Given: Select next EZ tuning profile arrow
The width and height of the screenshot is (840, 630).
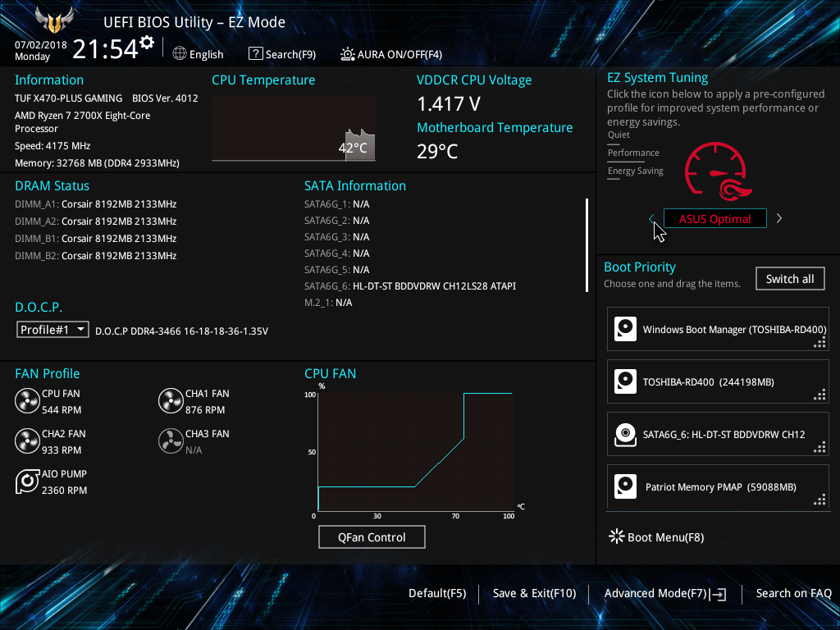Looking at the screenshot, I should pyautogui.click(x=779, y=218).
